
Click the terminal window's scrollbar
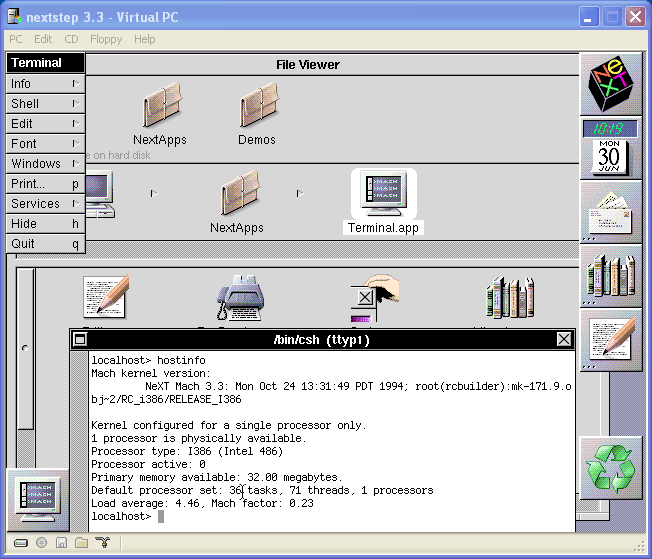(x=79, y=441)
